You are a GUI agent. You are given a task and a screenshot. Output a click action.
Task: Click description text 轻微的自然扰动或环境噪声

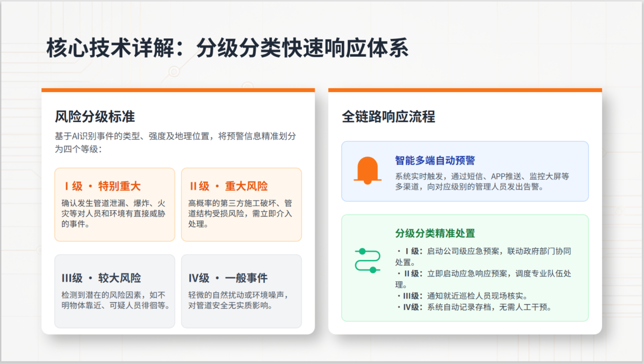point(238,300)
